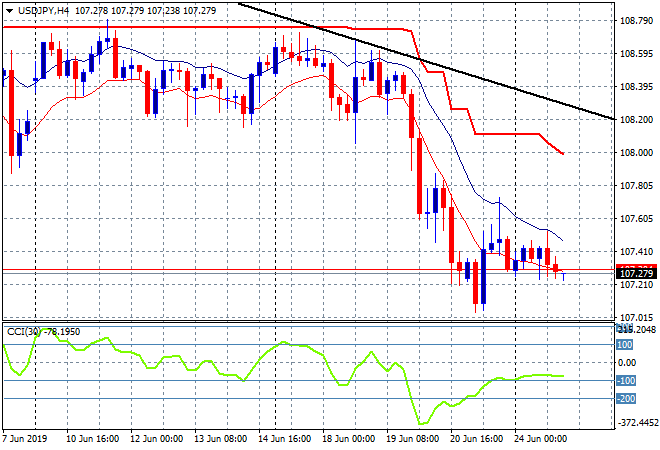The width and height of the screenshot is (660, 450).
Task: Click the 20 Jun 16:00 time label
Action: coord(476,439)
